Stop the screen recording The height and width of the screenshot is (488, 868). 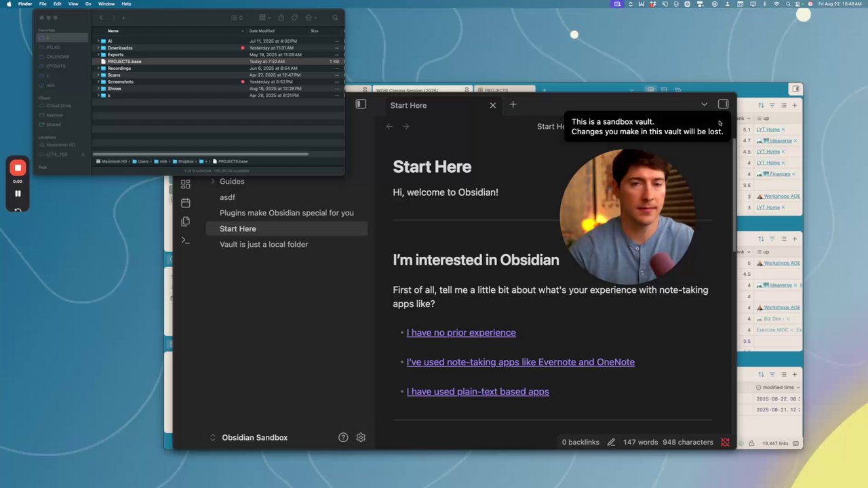18,167
